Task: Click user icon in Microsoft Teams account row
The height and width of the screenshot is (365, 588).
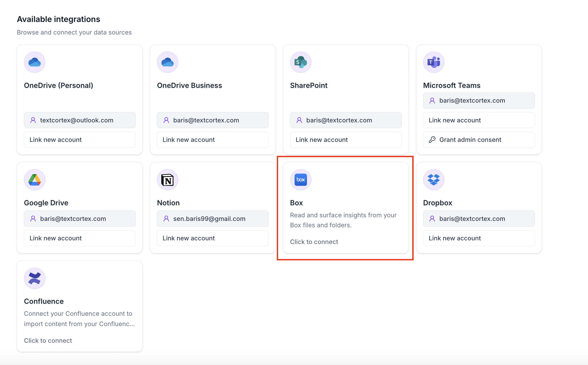Action: pos(432,100)
